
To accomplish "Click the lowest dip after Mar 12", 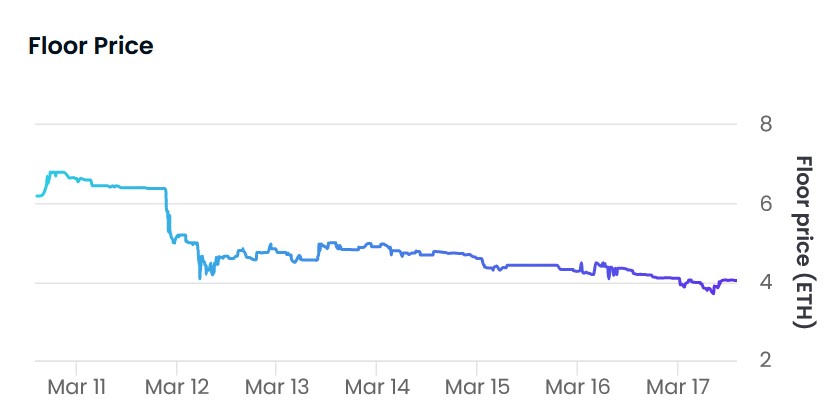I will 200,278.
